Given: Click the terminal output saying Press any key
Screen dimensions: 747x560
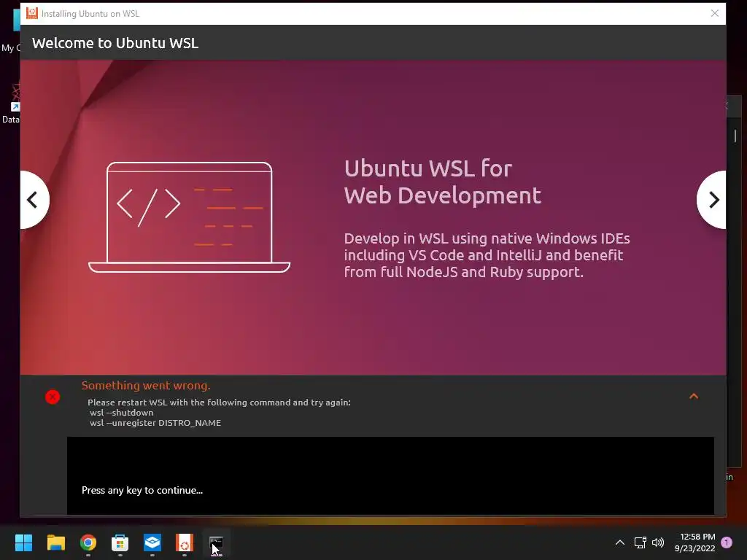Looking at the screenshot, I should point(142,491).
